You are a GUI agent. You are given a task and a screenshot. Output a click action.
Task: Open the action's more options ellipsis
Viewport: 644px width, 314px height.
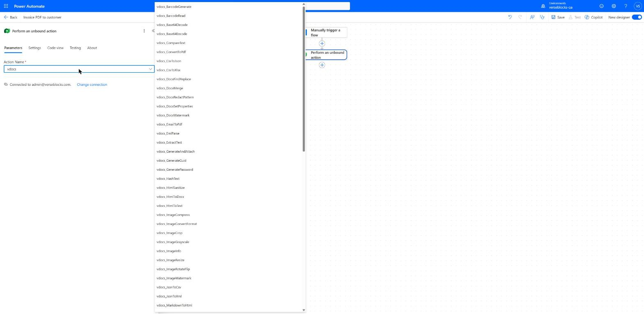point(144,31)
